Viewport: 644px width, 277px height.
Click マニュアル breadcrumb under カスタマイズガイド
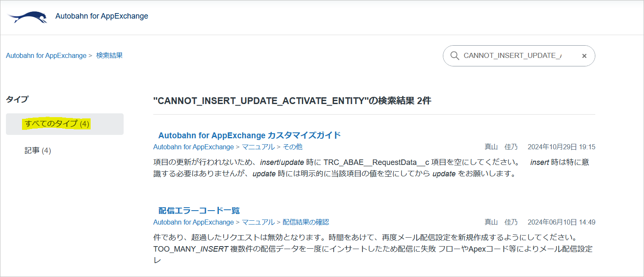[x=258, y=147]
